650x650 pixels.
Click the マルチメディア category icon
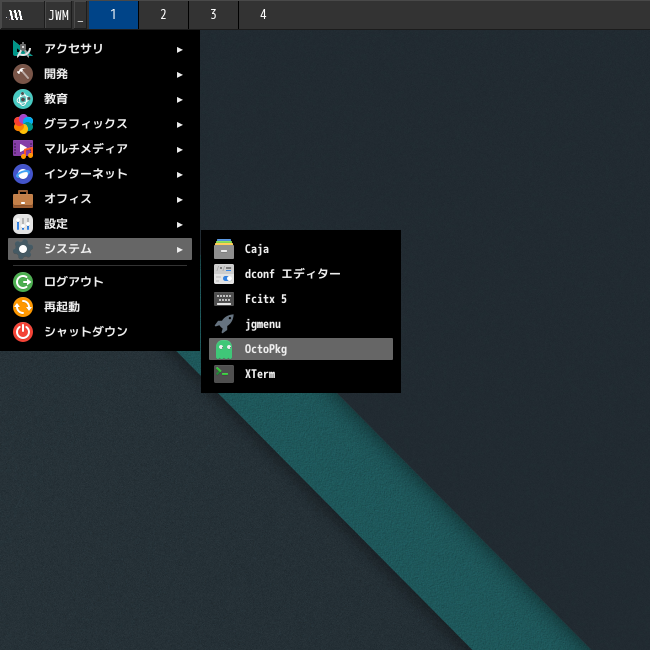[x=23, y=149]
